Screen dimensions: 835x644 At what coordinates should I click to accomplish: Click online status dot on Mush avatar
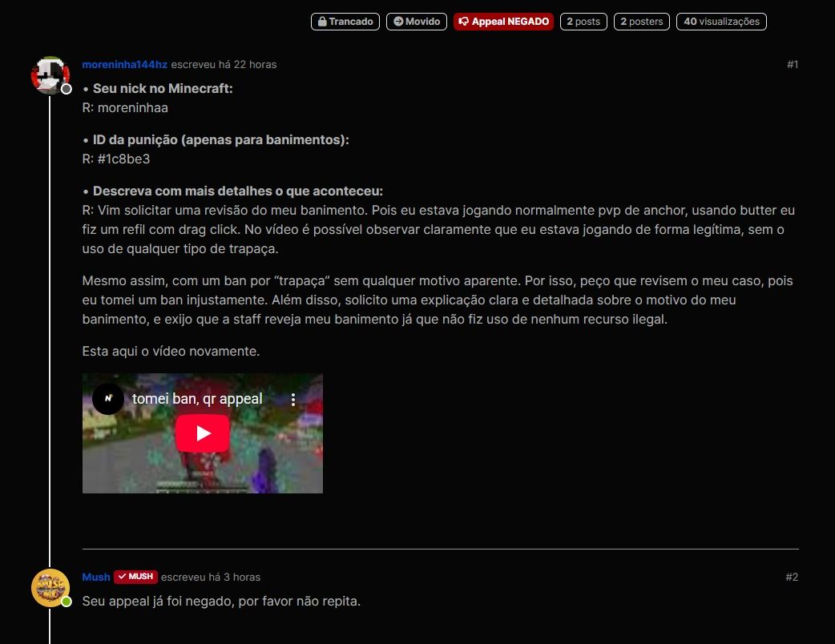point(66,602)
